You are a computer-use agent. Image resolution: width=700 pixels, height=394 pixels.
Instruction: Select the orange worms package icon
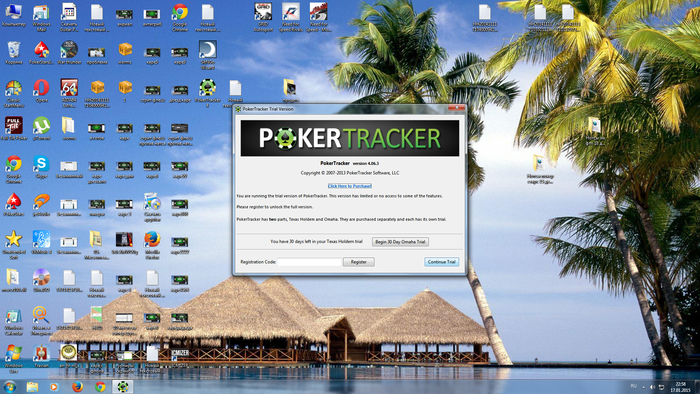125,53
